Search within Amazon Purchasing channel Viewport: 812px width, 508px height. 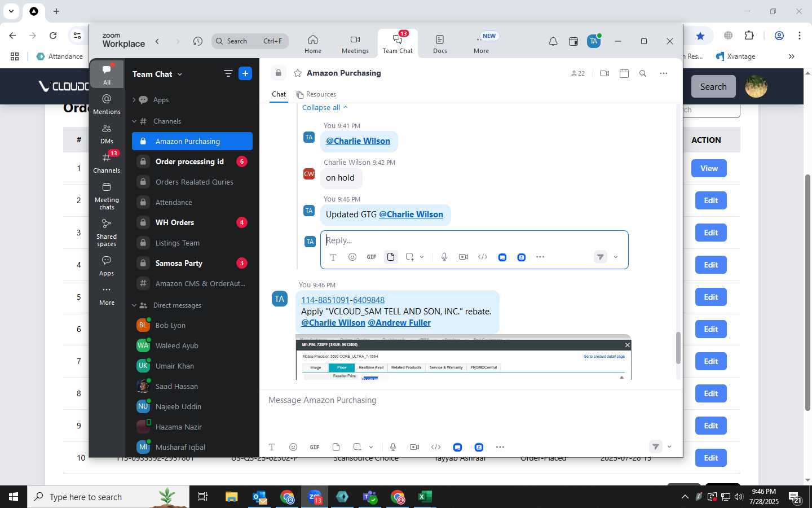(643, 73)
